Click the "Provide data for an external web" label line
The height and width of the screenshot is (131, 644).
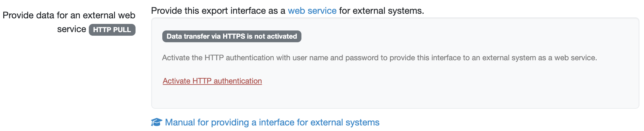pyautogui.click(x=69, y=15)
